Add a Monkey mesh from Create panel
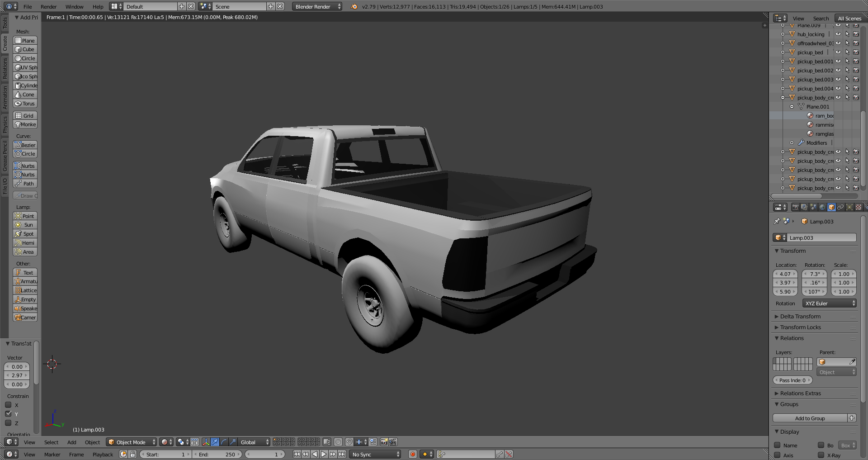The image size is (868, 460). 25,124
